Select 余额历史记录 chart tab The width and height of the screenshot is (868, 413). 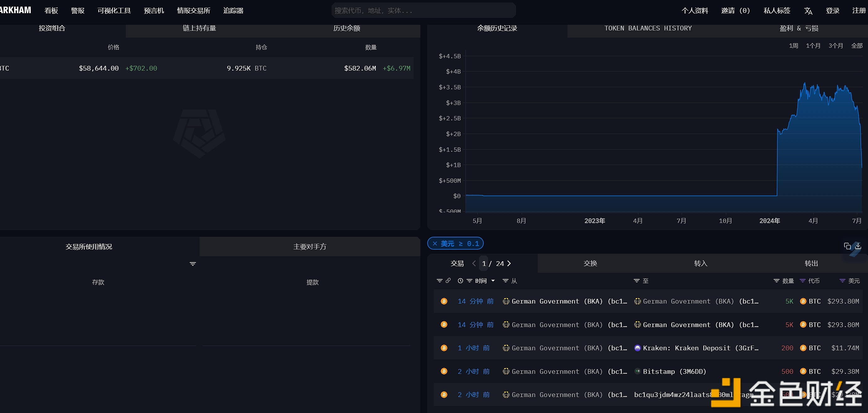497,28
